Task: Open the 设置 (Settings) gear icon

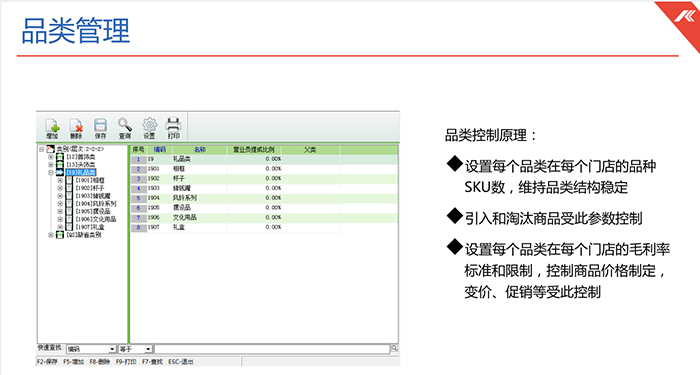Action: [x=149, y=129]
